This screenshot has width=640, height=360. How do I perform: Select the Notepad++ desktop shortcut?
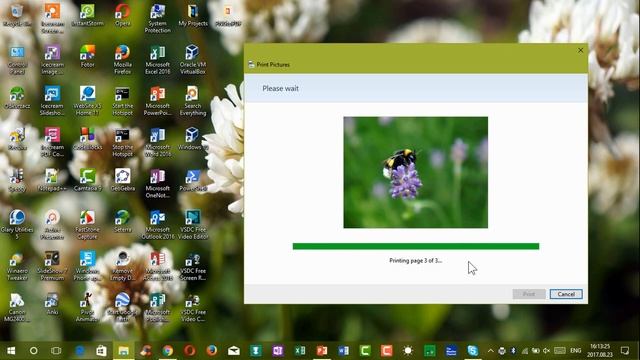tap(52, 180)
